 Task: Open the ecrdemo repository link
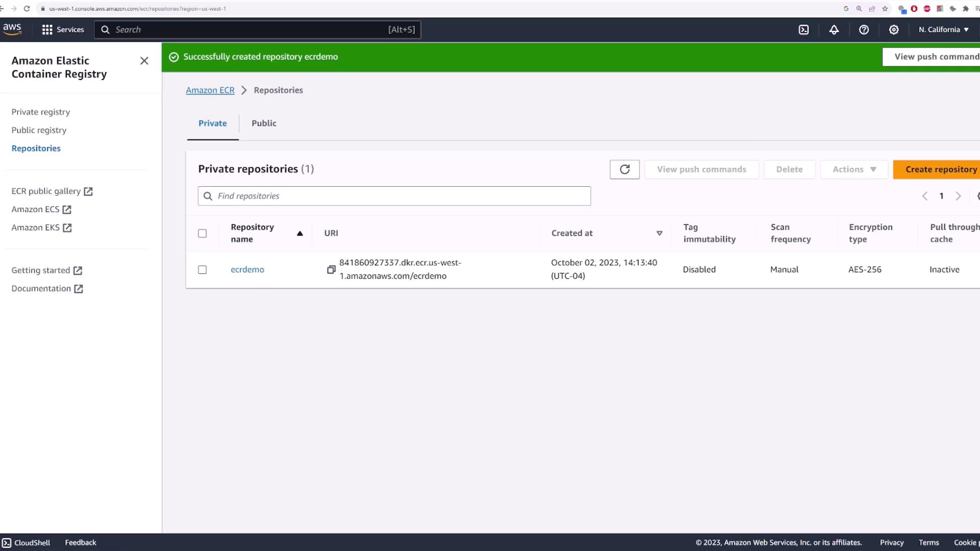pos(248,270)
